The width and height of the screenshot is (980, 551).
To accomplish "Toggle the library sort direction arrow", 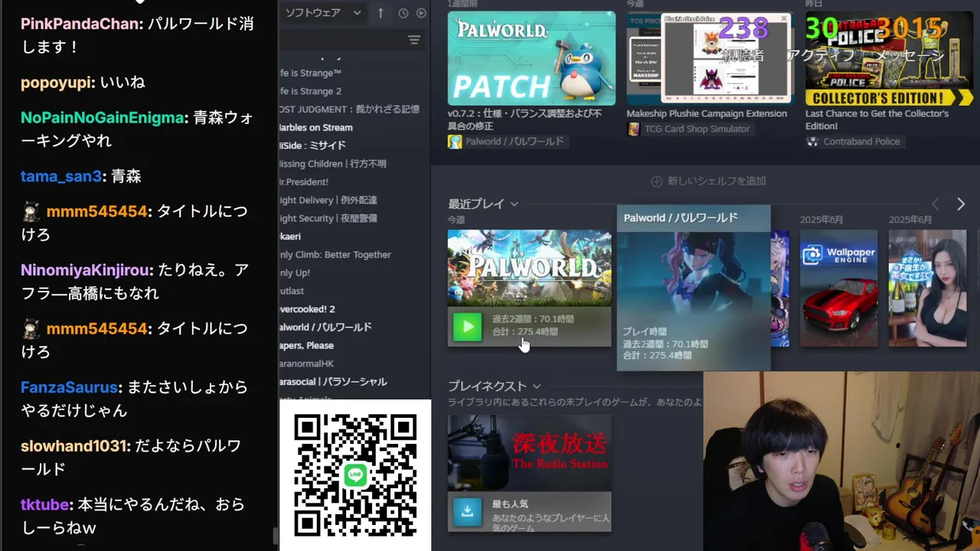I will tap(381, 13).
